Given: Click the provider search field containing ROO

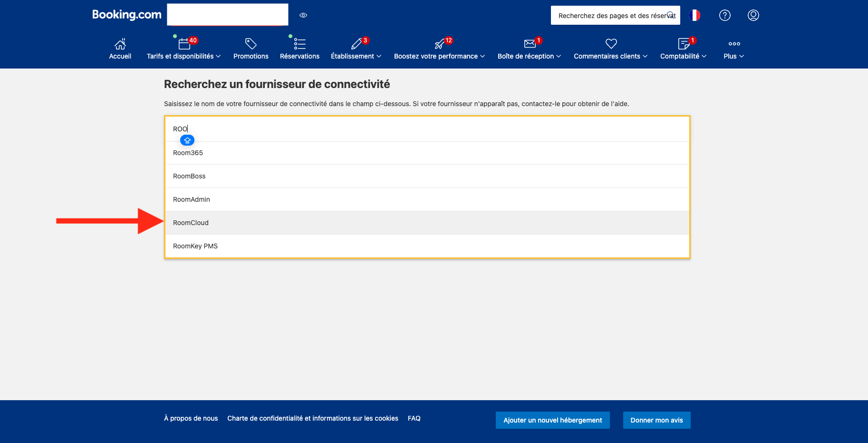Looking at the screenshot, I should pos(427,129).
